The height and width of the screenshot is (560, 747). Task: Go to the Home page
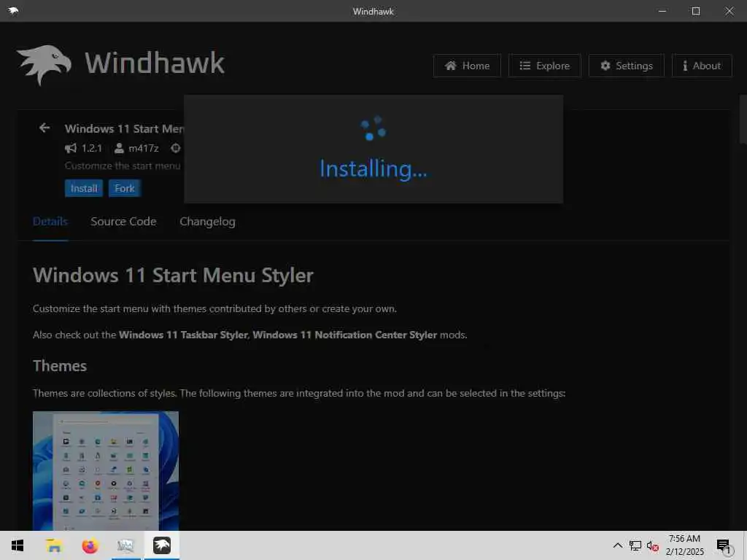coord(467,66)
